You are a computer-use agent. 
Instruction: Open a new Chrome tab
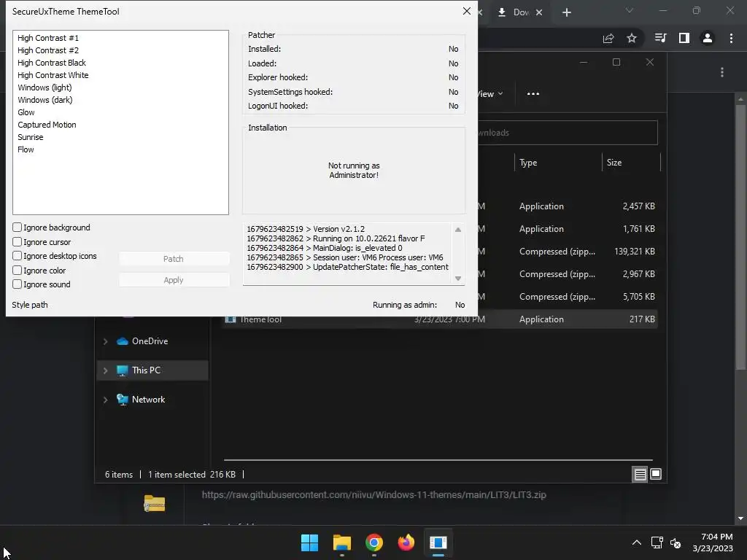[x=566, y=12]
